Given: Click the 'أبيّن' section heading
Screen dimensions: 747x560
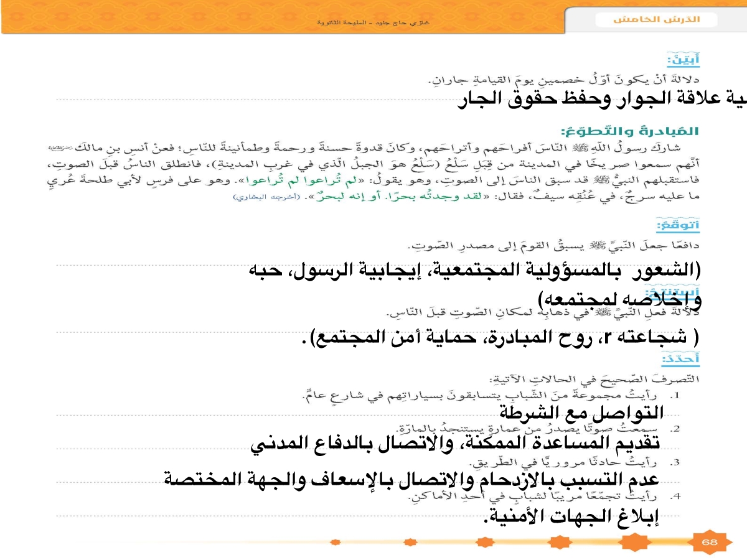Looking at the screenshot, I should coord(684,60).
